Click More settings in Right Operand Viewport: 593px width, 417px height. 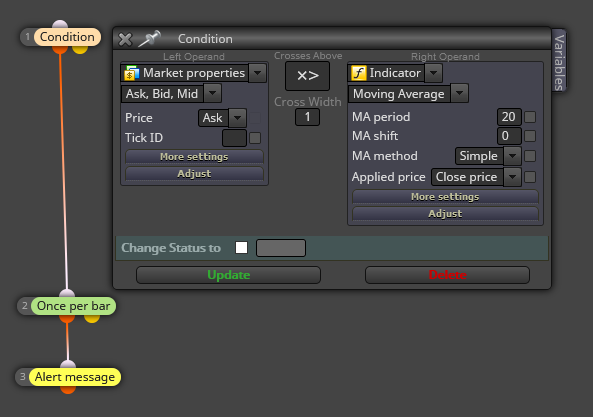(x=445, y=197)
